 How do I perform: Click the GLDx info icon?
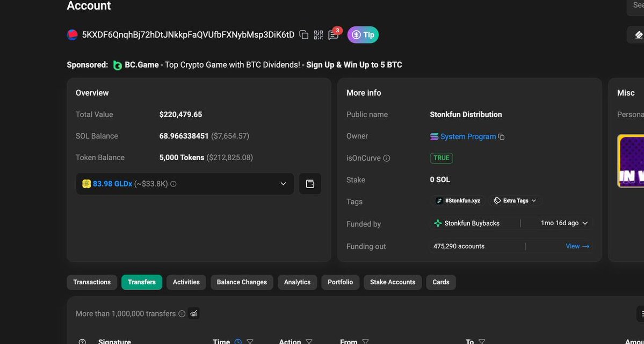173,184
